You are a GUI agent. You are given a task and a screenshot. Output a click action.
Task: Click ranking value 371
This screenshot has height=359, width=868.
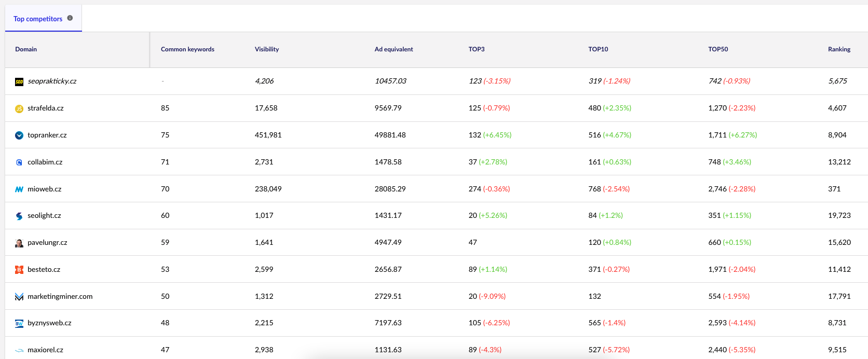point(834,189)
